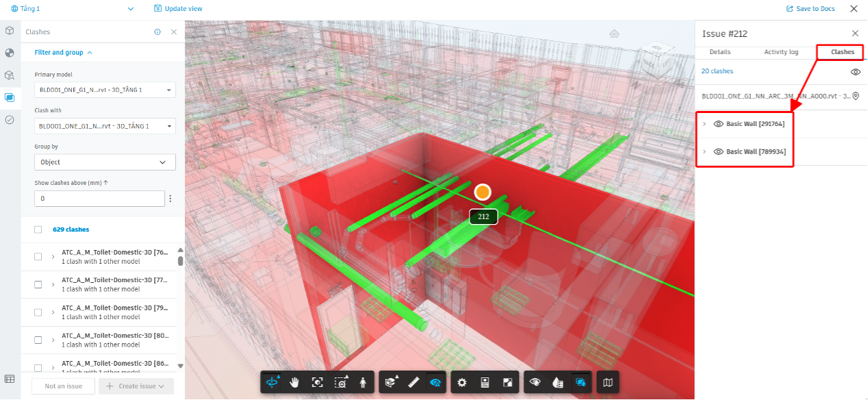Image resolution: width=868 pixels, height=400 pixels.
Task: Toggle visibility of all 20 clashes
Action: [856, 71]
